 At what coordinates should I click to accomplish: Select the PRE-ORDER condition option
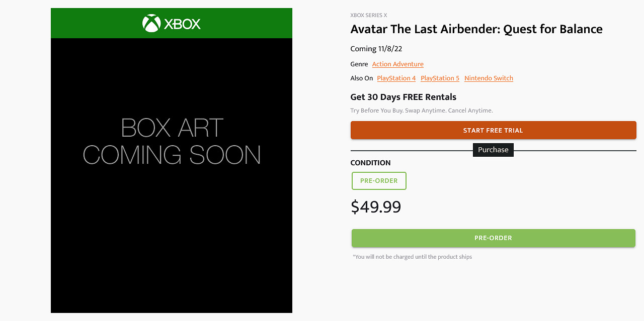379,181
